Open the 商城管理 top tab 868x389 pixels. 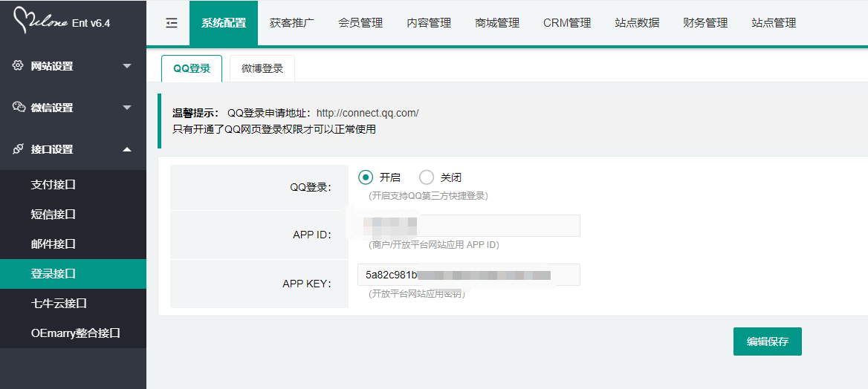click(x=497, y=23)
